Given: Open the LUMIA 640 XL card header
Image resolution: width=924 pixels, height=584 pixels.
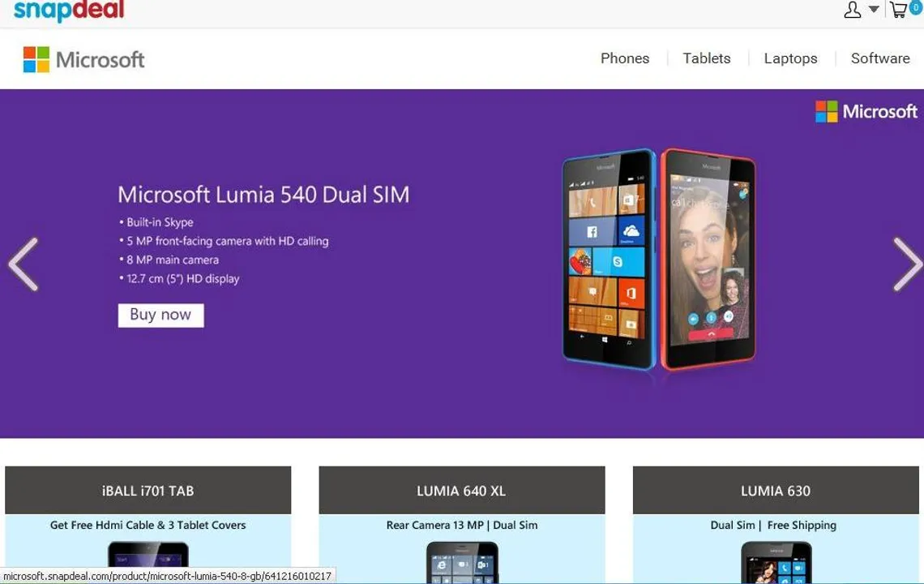Looking at the screenshot, I should click(x=461, y=490).
